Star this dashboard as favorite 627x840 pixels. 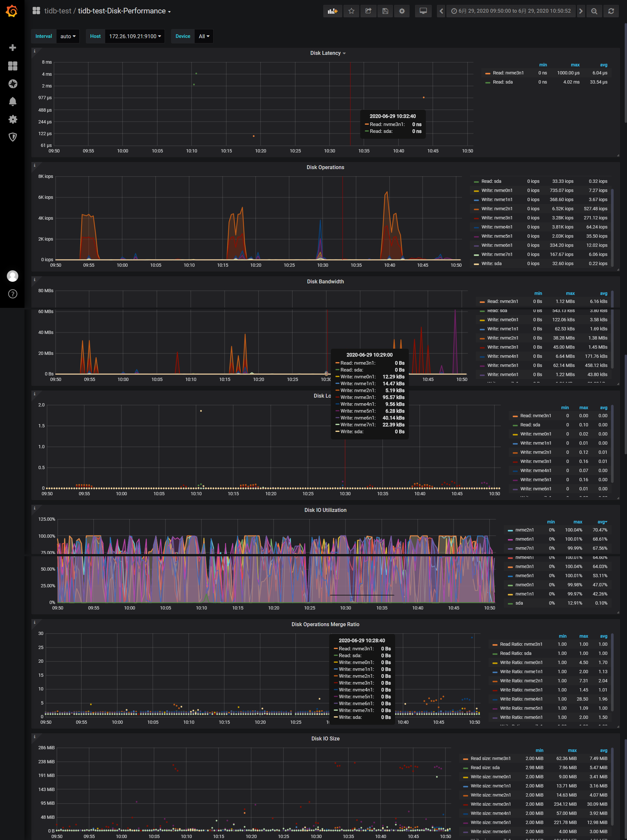click(x=351, y=11)
